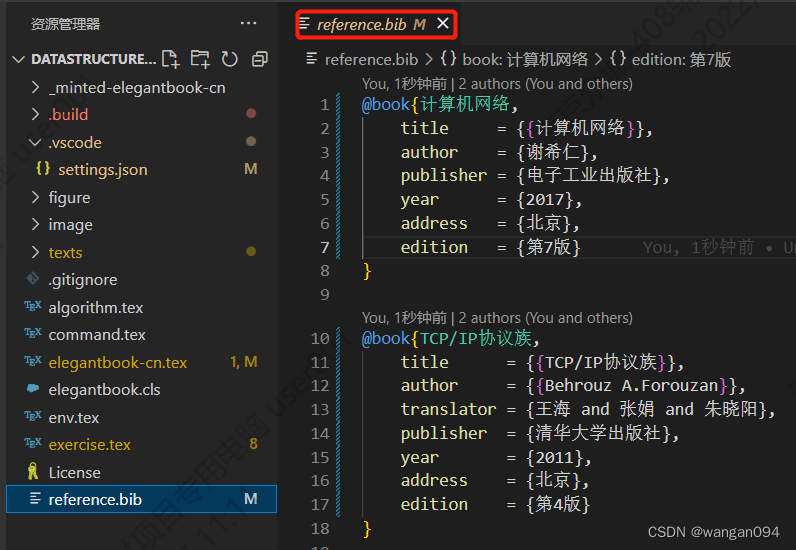This screenshot has width=796, height=550.
Task: Click the TeX icon beside exercise.tex
Action: [33, 443]
